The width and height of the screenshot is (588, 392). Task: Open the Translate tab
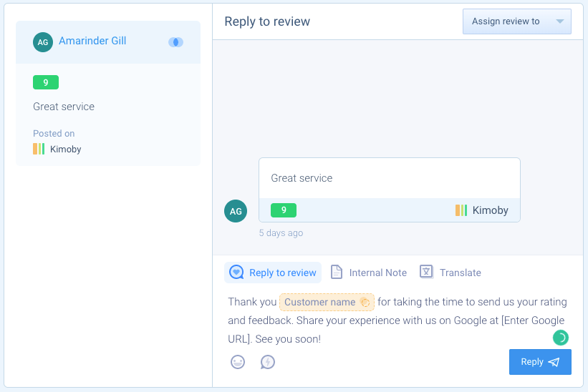pyautogui.click(x=450, y=273)
